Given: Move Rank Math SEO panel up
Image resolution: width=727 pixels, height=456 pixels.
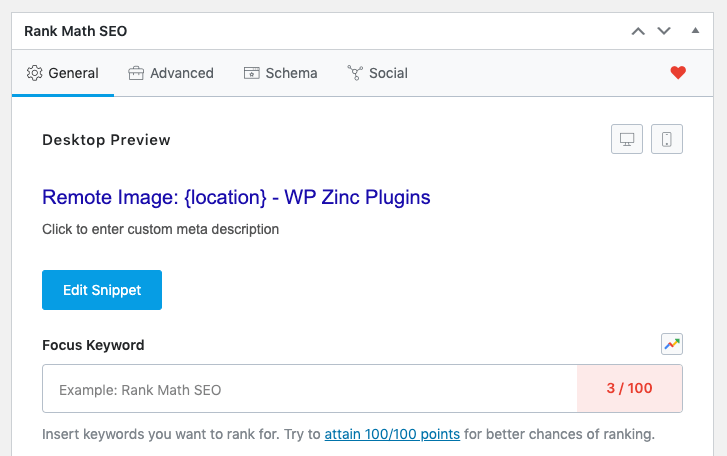Looking at the screenshot, I should coord(638,31).
